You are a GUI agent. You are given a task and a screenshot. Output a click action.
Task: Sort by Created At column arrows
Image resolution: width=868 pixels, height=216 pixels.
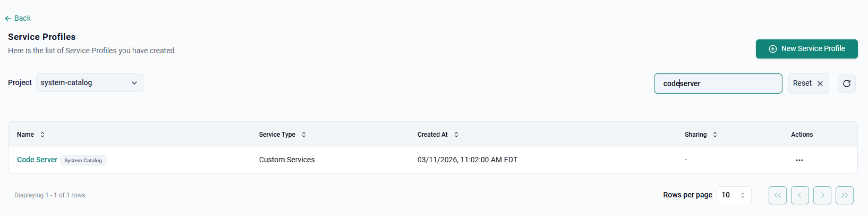point(456,135)
